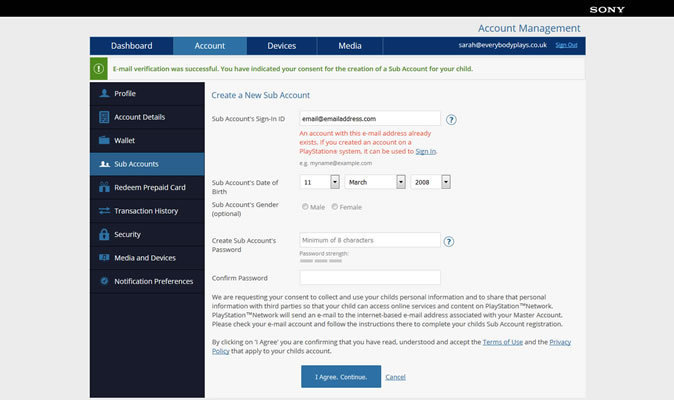Open help icon beside Sign-In ID field

451,119
